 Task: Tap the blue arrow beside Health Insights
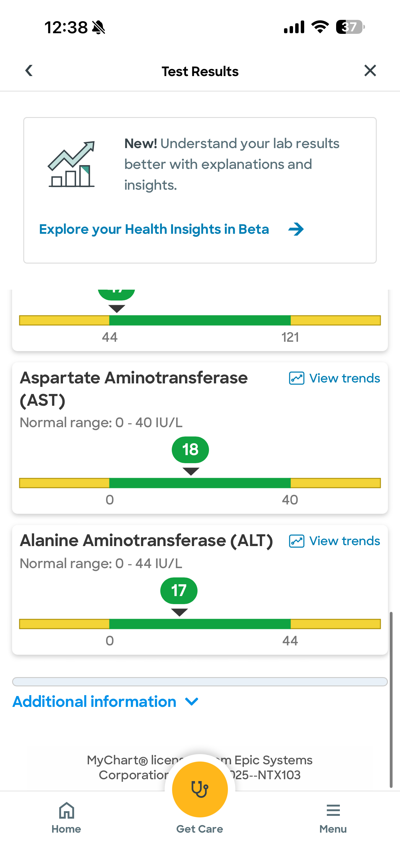[x=296, y=229]
